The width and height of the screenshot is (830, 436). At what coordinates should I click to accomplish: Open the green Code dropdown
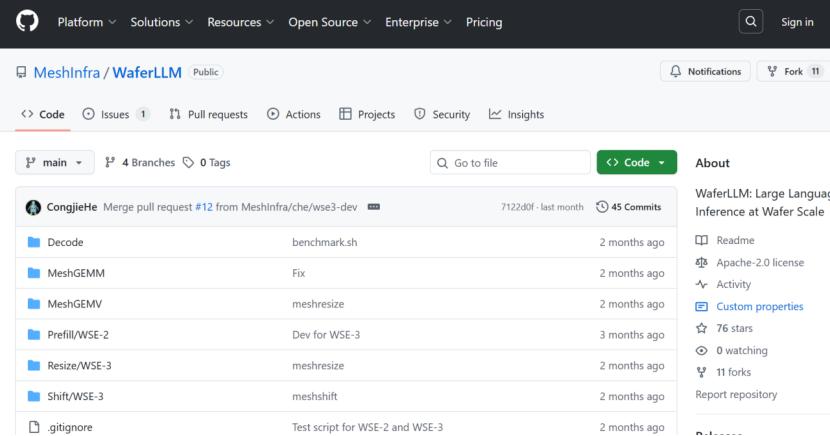click(636, 163)
